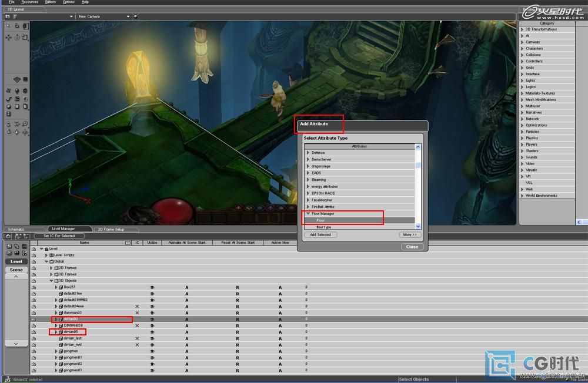The height and width of the screenshot is (383, 588).
Task: Click the create material sphere icon
Action: [x=8, y=107]
